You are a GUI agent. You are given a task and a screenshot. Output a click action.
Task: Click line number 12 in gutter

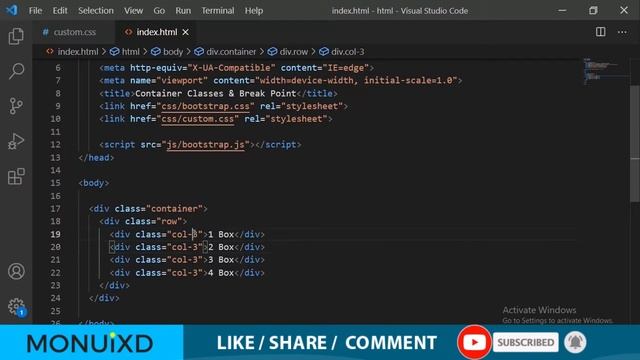click(56, 144)
